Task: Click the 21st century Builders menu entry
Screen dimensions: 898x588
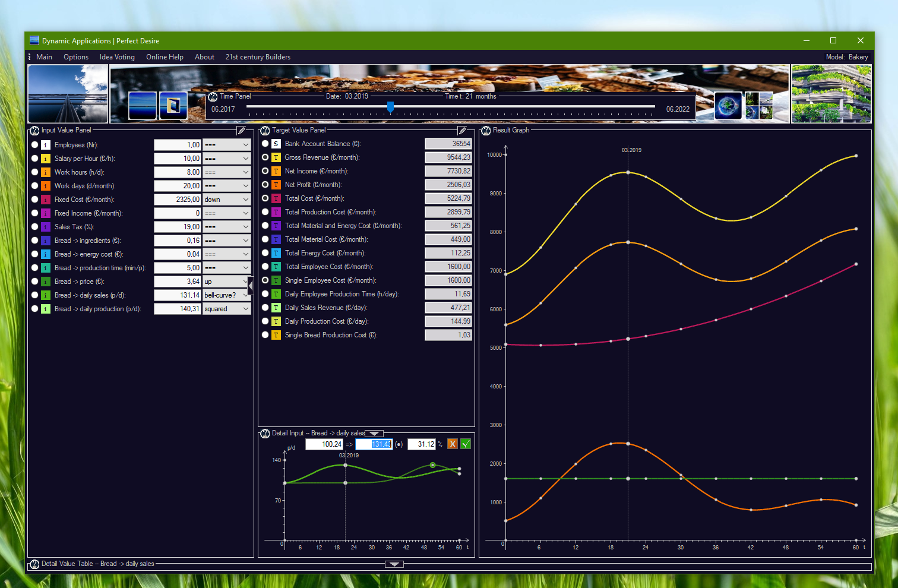Action: pyautogui.click(x=258, y=56)
